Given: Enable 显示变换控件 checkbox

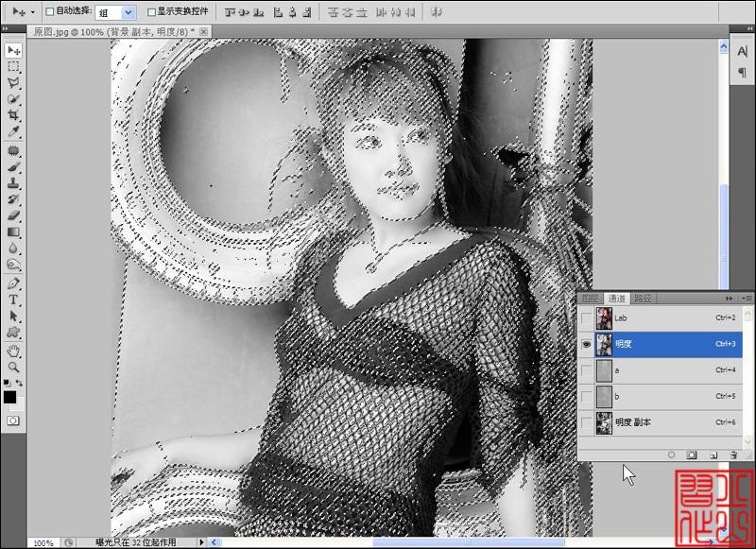Looking at the screenshot, I should click(x=151, y=11).
